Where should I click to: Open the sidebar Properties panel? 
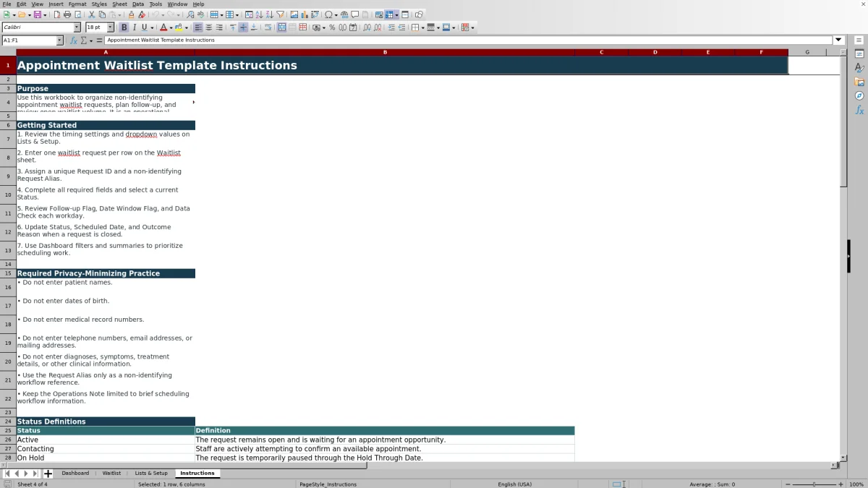pyautogui.click(x=859, y=54)
